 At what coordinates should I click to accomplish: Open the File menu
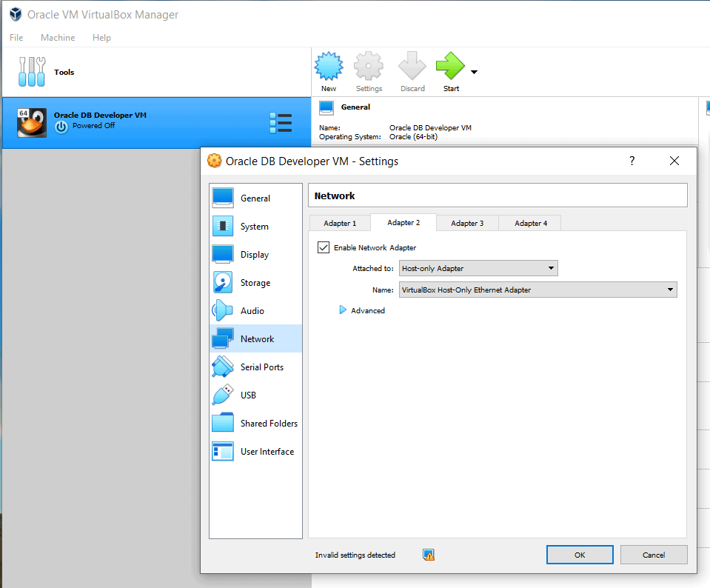click(x=16, y=38)
